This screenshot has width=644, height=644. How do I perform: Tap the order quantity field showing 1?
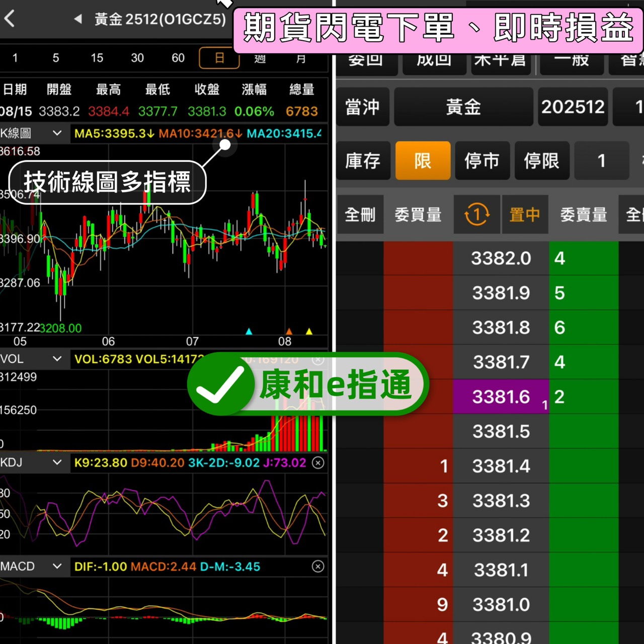click(602, 161)
